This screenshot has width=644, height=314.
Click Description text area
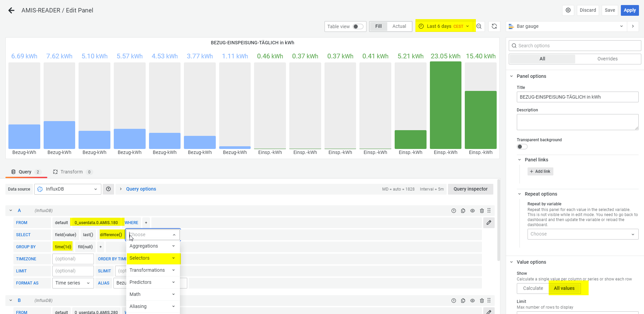pos(578,122)
